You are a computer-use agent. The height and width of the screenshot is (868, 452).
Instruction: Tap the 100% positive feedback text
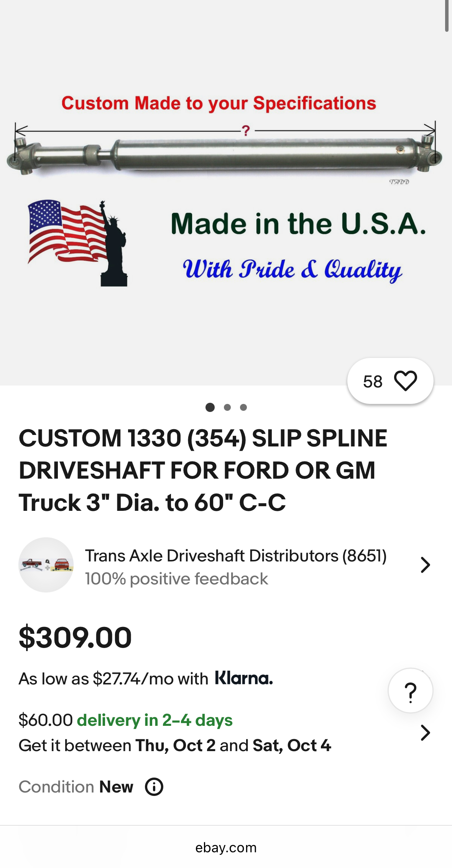point(176,579)
